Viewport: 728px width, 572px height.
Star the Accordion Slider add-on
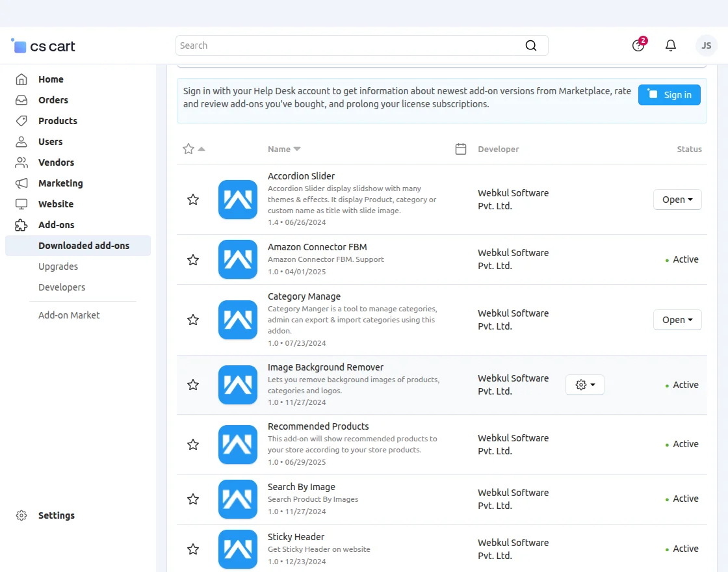point(193,200)
